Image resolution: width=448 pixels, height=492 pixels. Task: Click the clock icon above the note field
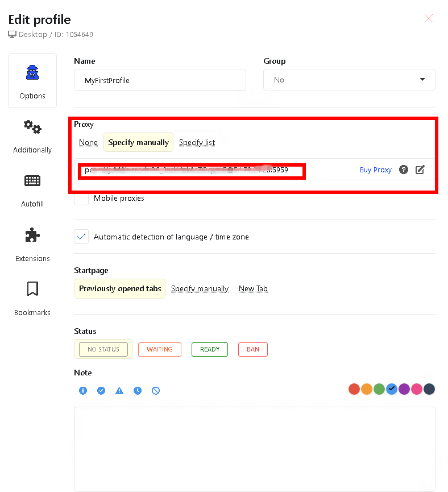pyautogui.click(x=138, y=391)
